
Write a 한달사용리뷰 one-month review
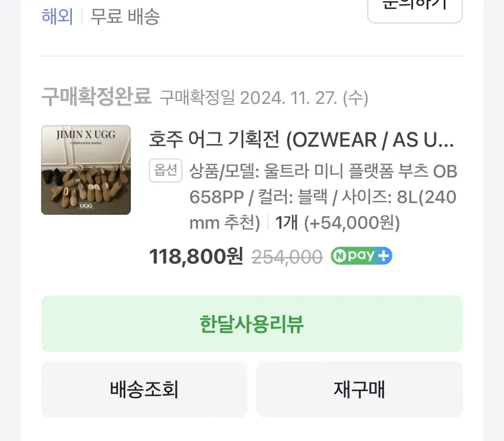252,324
